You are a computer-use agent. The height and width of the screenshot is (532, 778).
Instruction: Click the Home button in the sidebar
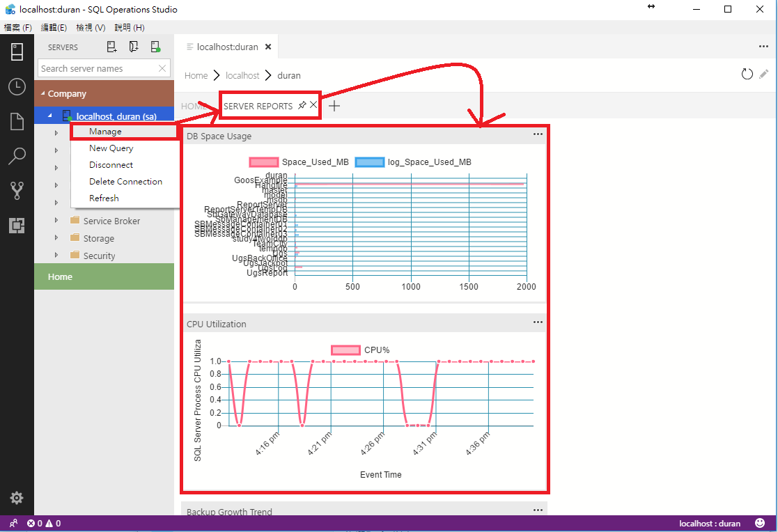coord(60,276)
